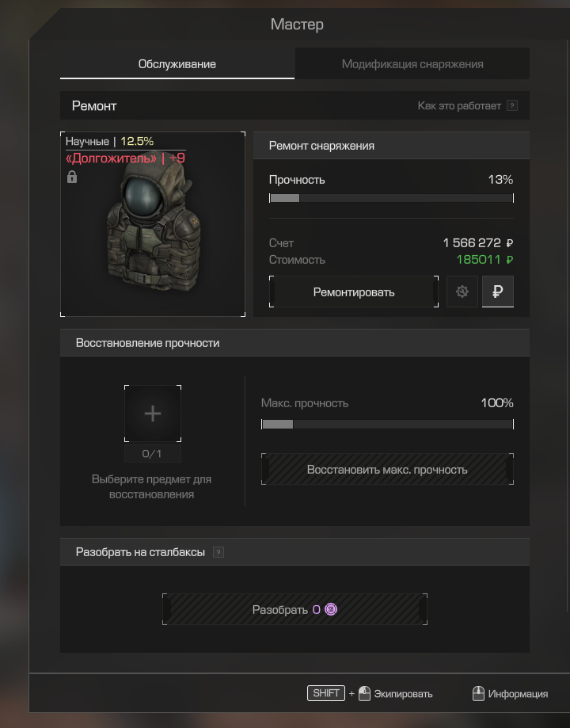Add an item in the plus restoration slot
Image resolution: width=570 pixels, height=728 pixels.
point(153,414)
